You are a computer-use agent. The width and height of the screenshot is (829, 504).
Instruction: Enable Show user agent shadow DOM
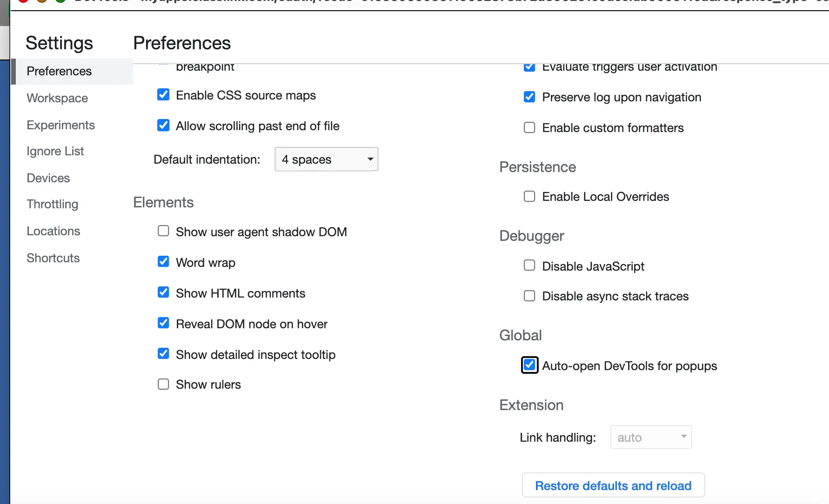tap(163, 231)
